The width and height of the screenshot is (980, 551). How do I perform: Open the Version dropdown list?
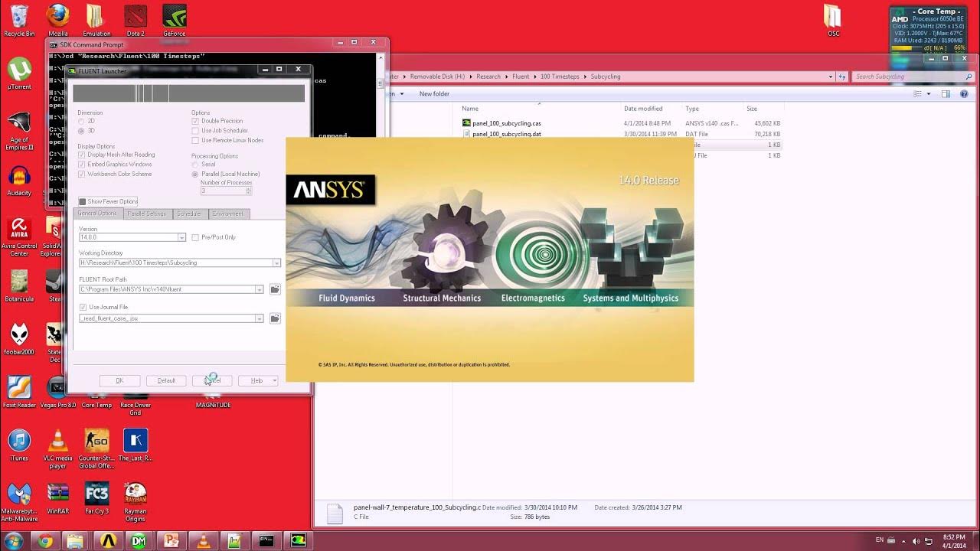(182, 237)
